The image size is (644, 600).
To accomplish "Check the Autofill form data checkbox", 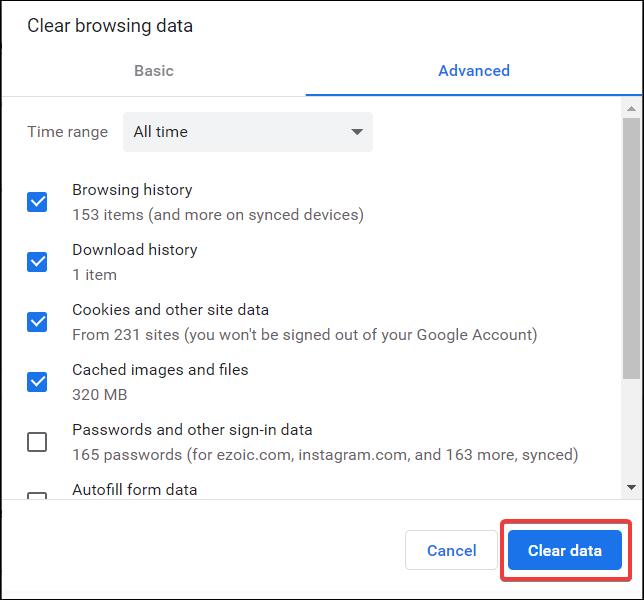I will pos(37,496).
